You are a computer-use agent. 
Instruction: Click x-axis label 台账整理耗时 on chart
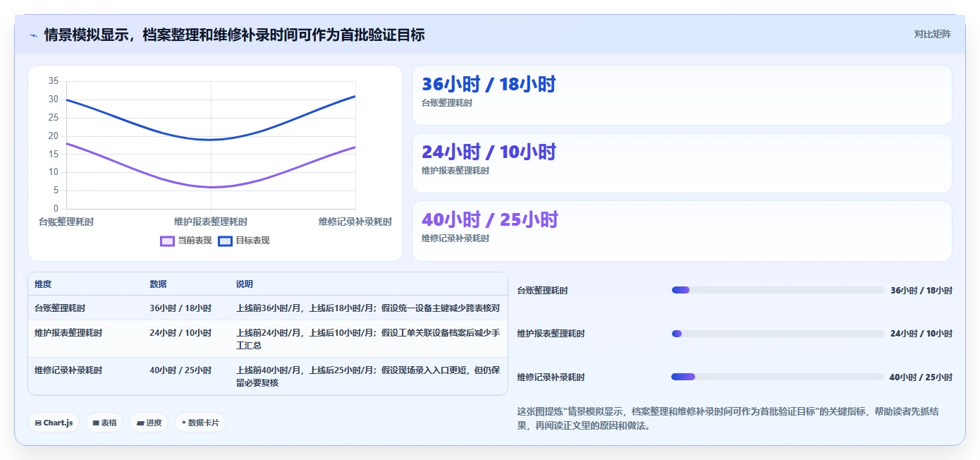point(66,222)
